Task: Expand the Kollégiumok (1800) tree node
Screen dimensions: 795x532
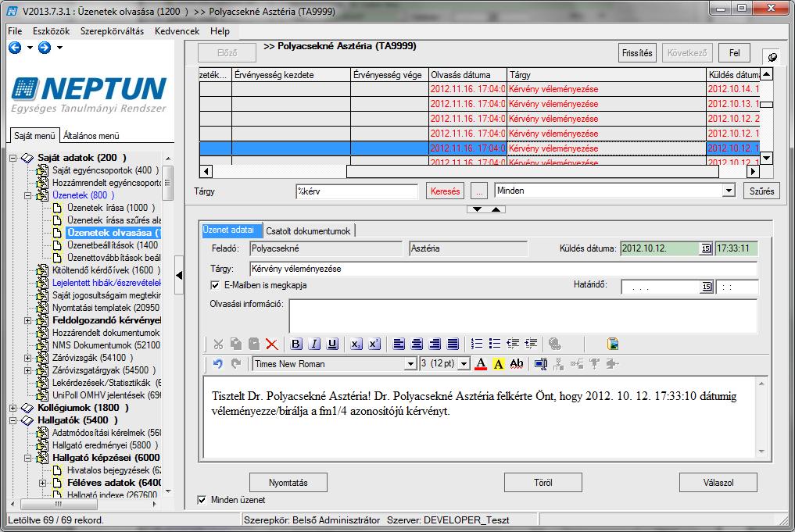Action: pos(13,408)
